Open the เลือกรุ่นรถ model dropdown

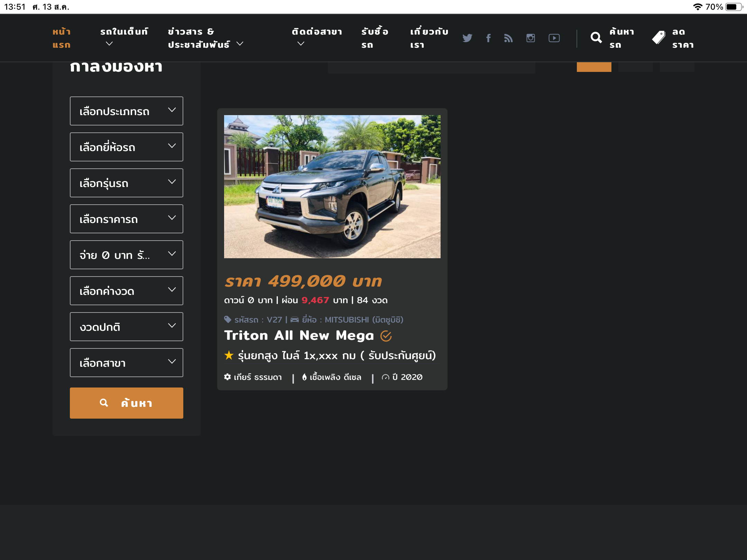126,183
